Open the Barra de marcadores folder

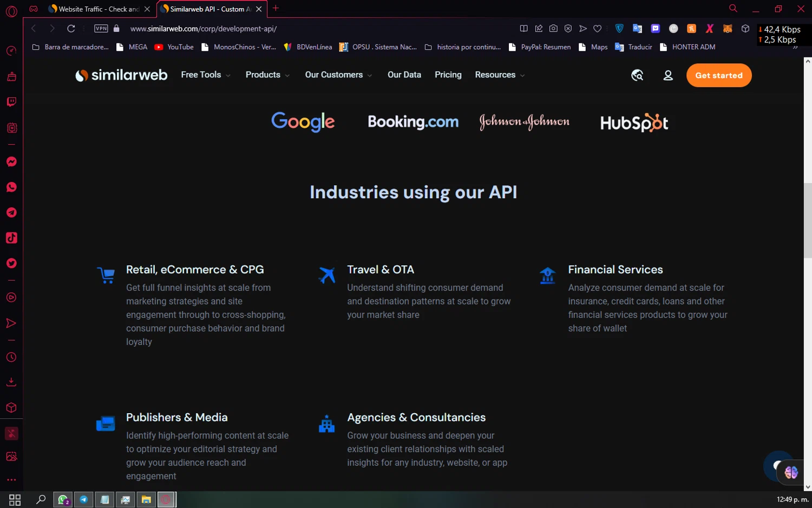70,47
